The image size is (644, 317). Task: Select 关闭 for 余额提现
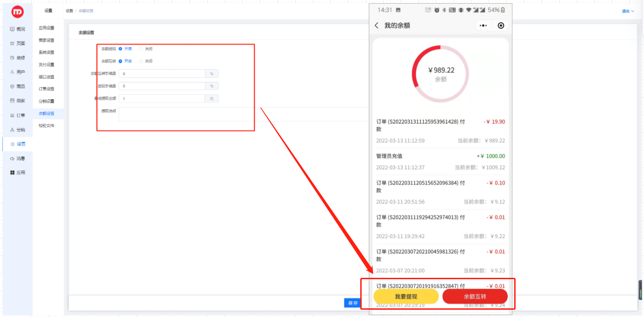pyautogui.click(x=146, y=49)
